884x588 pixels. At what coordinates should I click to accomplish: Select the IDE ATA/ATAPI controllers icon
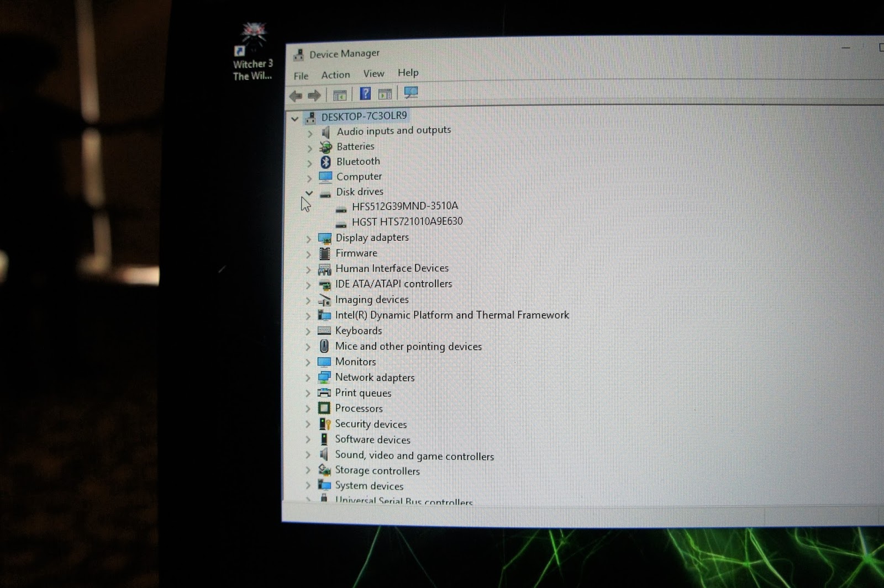[x=324, y=285]
